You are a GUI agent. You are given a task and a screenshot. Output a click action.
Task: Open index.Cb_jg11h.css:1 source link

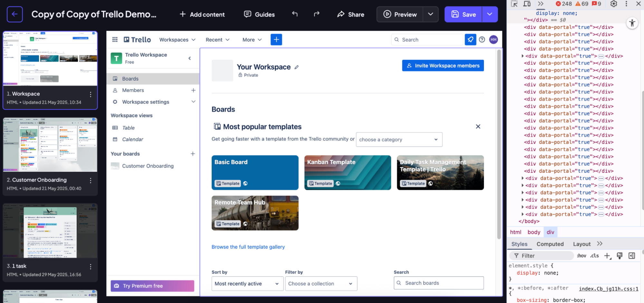tap(608, 289)
